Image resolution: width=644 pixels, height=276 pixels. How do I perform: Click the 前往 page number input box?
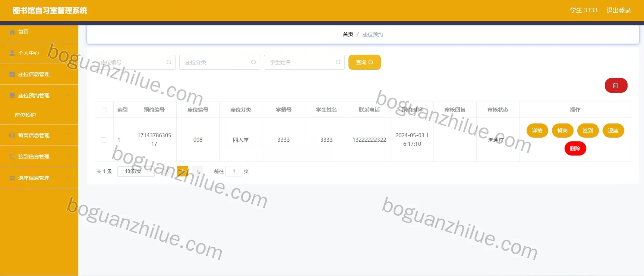(x=234, y=171)
